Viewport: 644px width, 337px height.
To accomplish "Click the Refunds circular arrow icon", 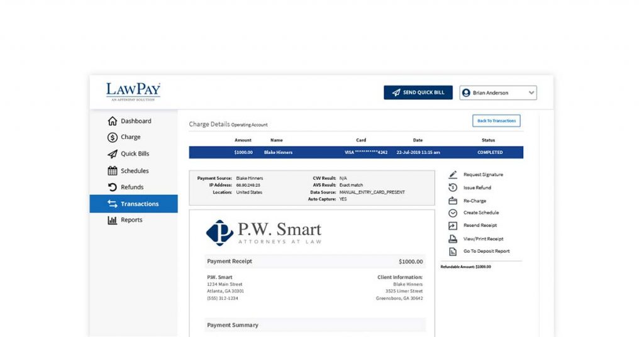I will click(112, 187).
